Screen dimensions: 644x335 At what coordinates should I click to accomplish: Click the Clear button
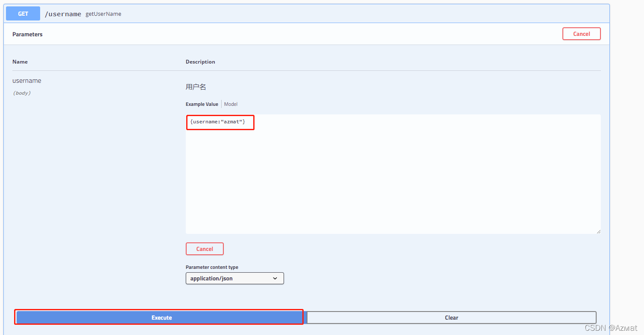click(x=451, y=318)
